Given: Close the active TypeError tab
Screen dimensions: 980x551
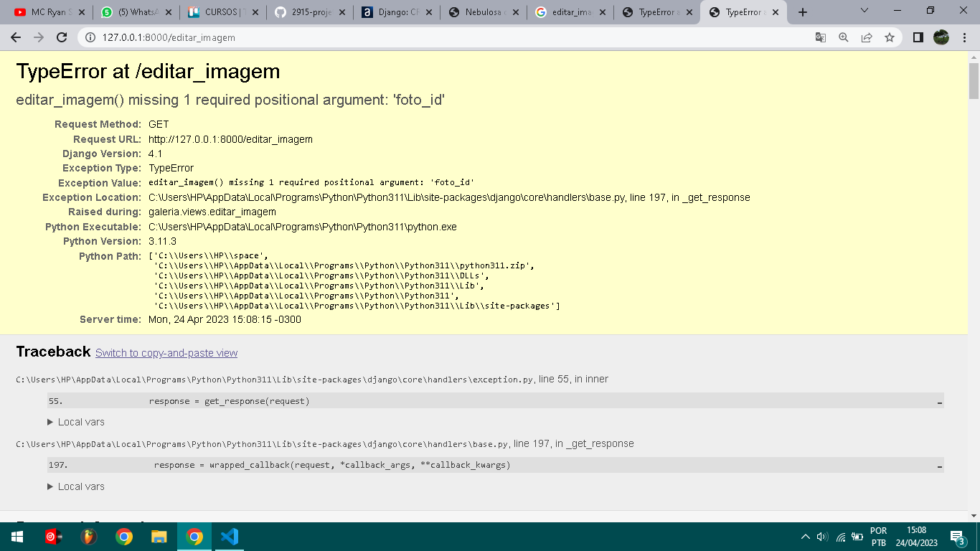Looking at the screenshot, I should (776, 12).
